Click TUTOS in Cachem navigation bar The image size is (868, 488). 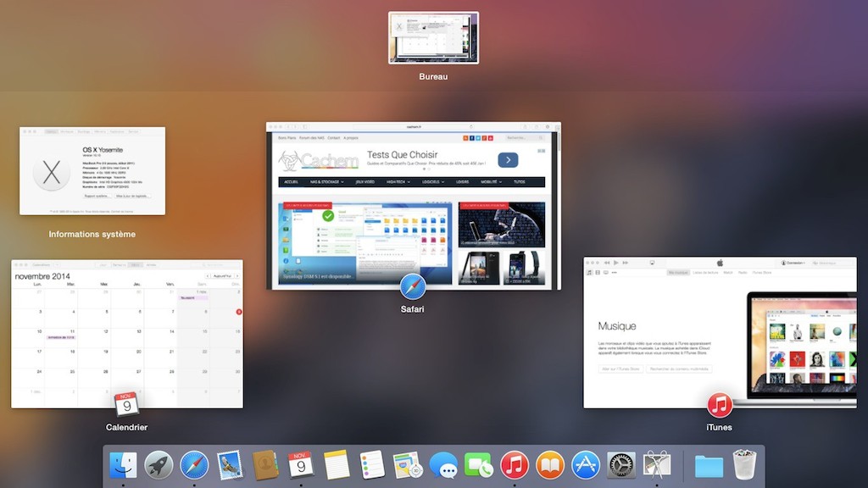click(x=520, y=182)
